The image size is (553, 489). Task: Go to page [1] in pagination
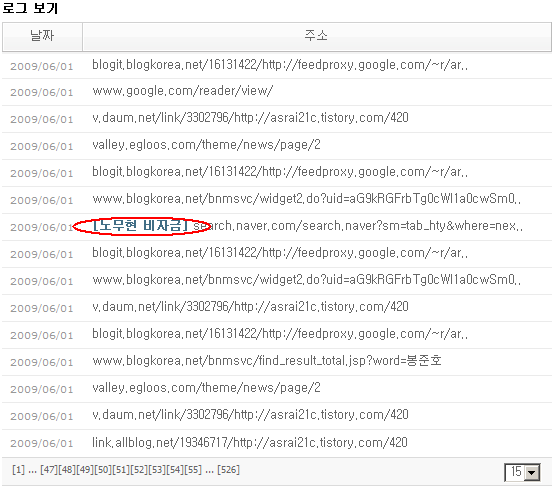(18, 470)
